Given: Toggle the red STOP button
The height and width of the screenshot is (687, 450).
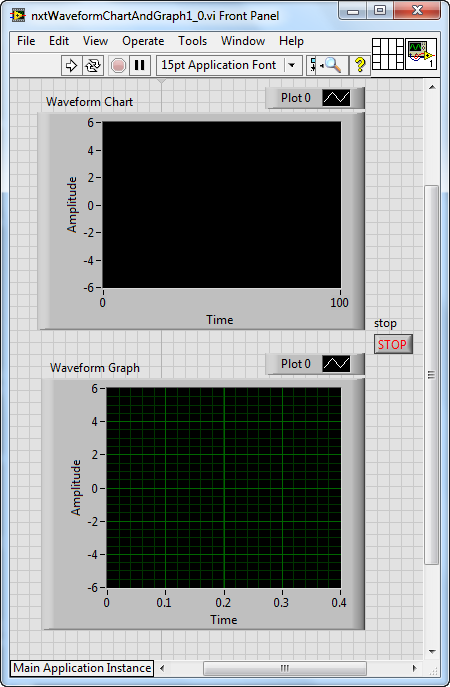Looking at the screenshot, I should pos(393,344).
